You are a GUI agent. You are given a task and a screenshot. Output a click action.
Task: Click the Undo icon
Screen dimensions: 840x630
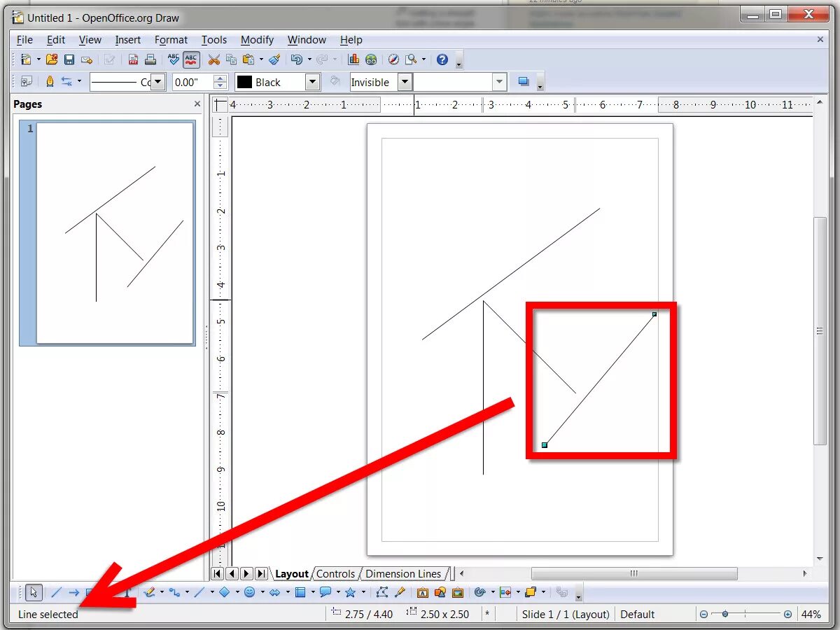click(297, 60)
